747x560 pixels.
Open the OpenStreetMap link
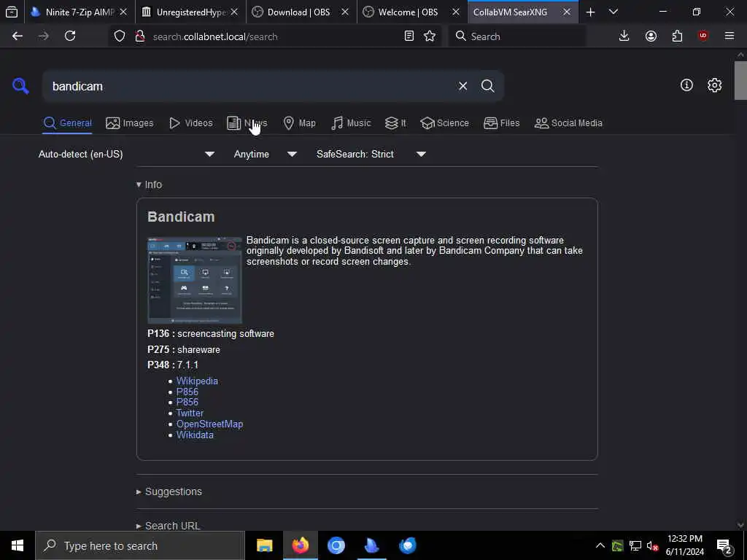[x=209, y=424]
